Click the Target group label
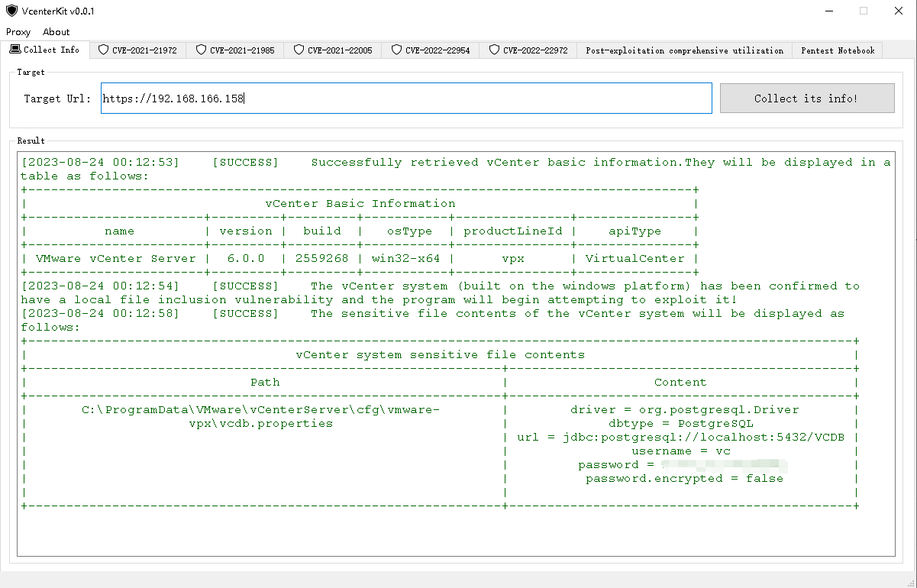 click(31, 72)
